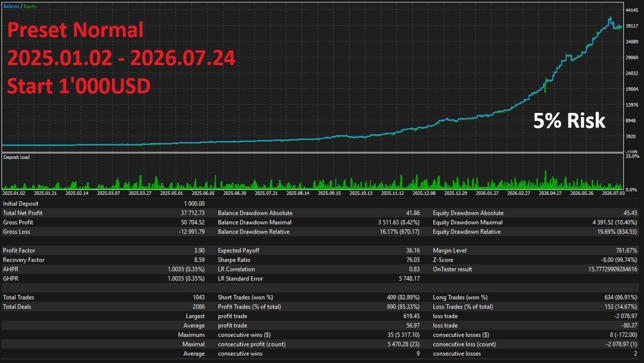Select the Total Net Profit value

point(192,213)
